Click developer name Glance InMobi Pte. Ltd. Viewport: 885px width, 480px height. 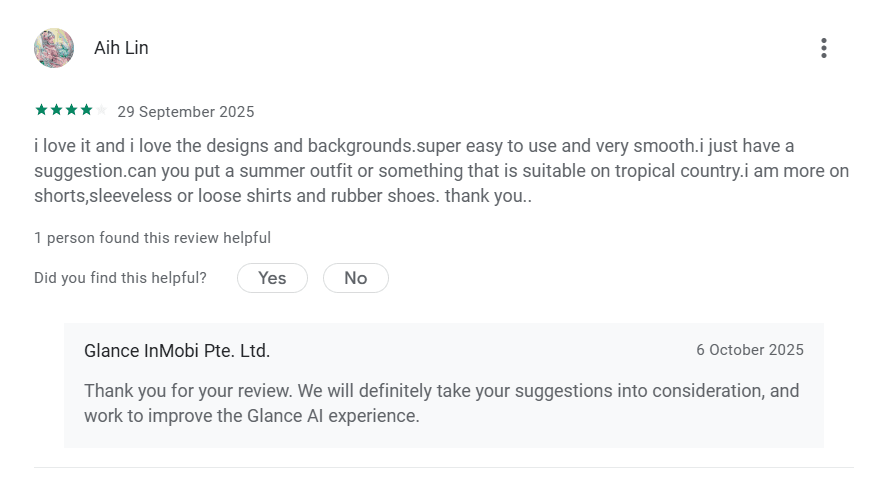coord(177,351)
